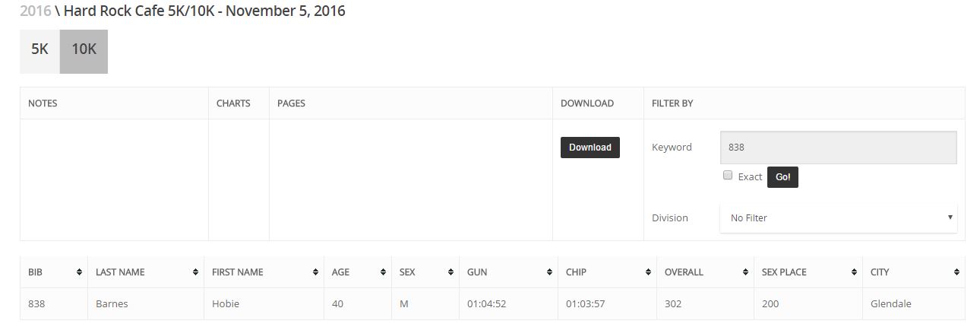Select the Barnes result row
980x327 pixels.
click(x=492, y=303)
